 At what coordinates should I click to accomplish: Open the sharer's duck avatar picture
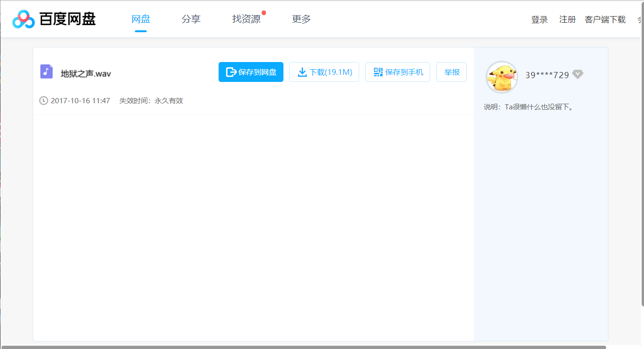click(501, 77)
